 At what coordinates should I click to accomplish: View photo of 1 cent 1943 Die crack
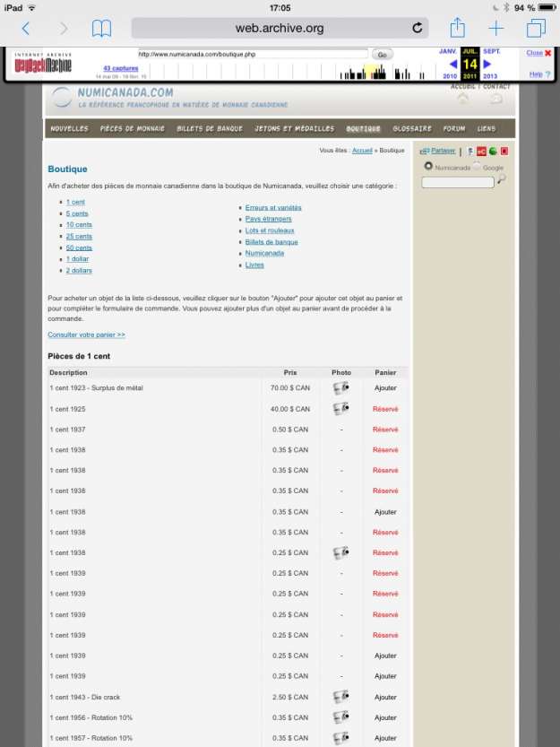pyautogui.click(x=341, y=697)
